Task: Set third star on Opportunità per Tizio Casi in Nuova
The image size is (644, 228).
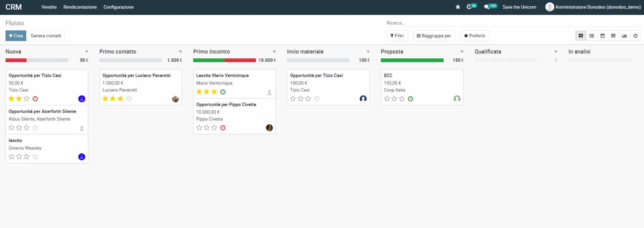Action: 26,99
